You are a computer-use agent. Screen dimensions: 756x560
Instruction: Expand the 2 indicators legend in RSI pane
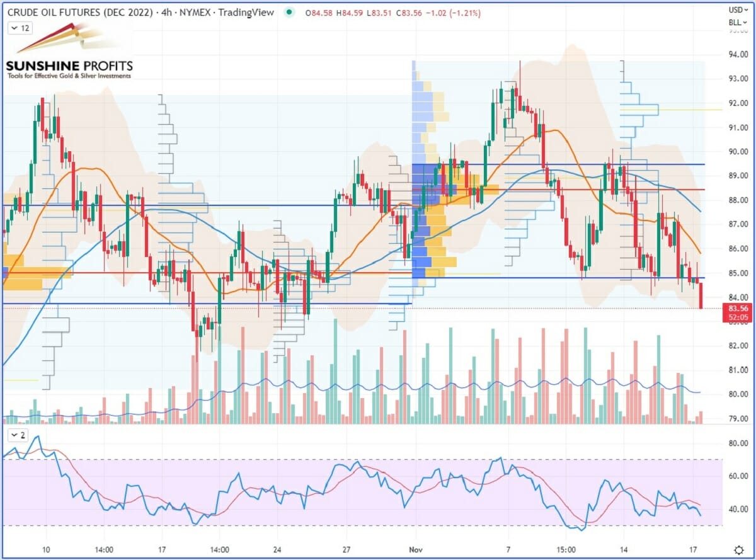coord(19,435)
